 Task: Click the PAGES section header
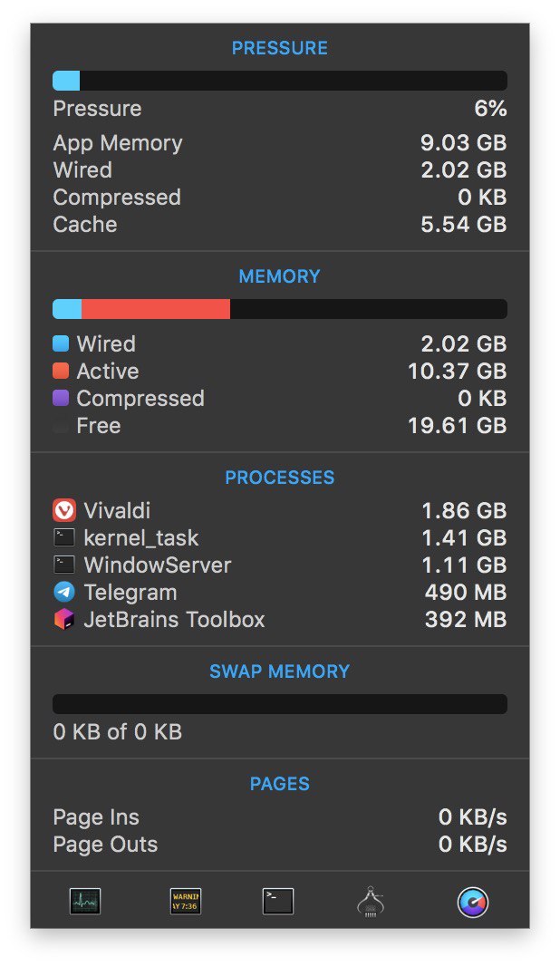click(280, 784)
